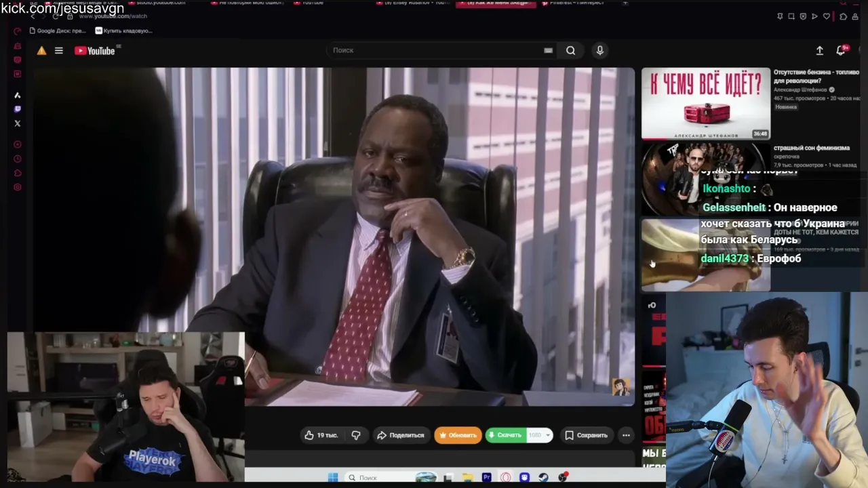Open the Google Диск bookmark

point(57,30)
